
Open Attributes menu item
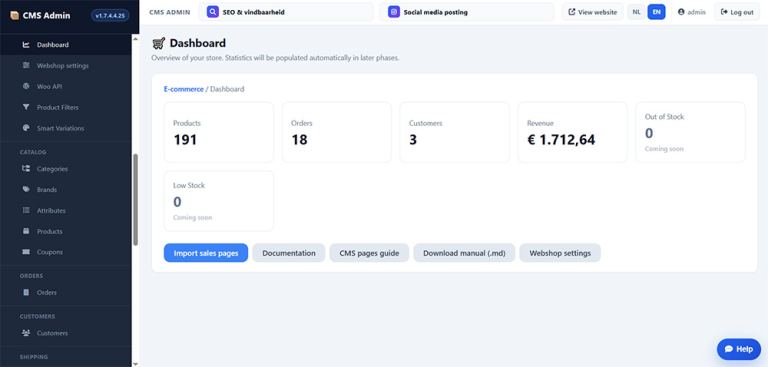pos(66,210)
